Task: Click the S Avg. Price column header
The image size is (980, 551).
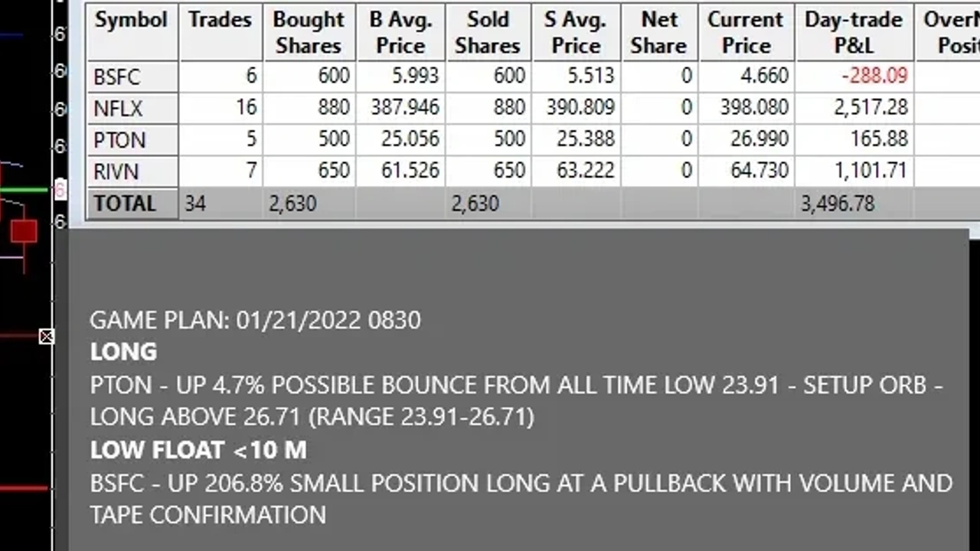Action: tap(576, 32)
